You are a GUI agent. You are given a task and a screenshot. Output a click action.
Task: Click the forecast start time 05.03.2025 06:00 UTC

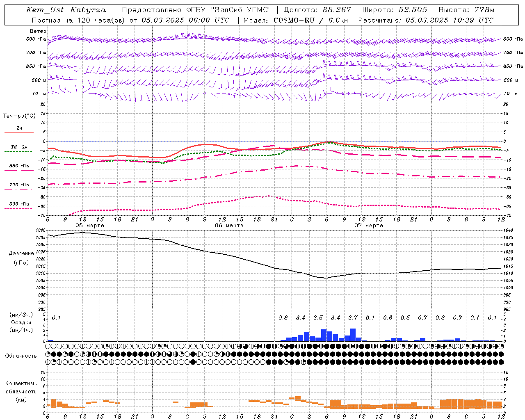185,20
